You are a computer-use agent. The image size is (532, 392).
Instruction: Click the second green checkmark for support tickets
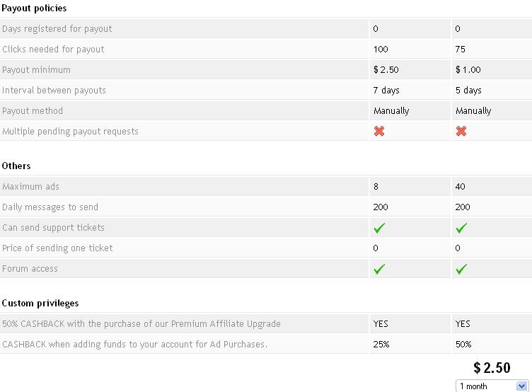461,228
